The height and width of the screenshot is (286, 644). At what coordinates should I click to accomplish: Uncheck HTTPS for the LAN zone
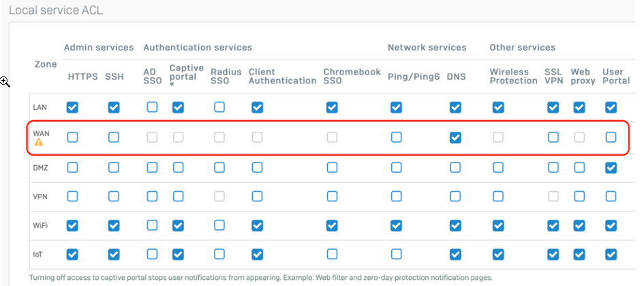pos(72,107)
